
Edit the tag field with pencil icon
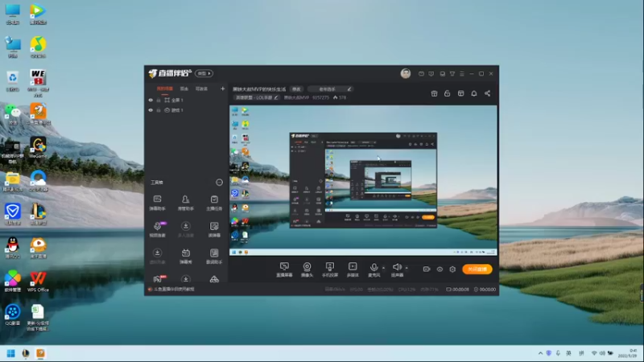pyautogui.click(x=331, y=89)
